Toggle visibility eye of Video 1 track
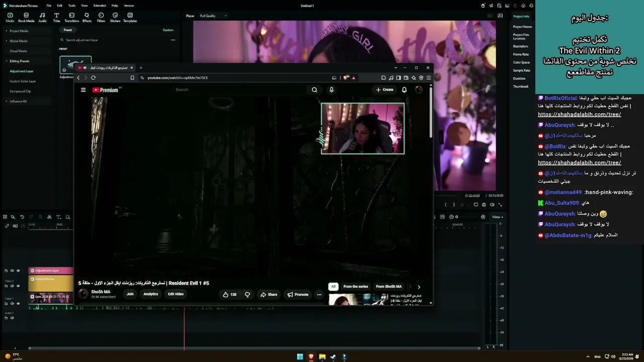 (18, 303)
